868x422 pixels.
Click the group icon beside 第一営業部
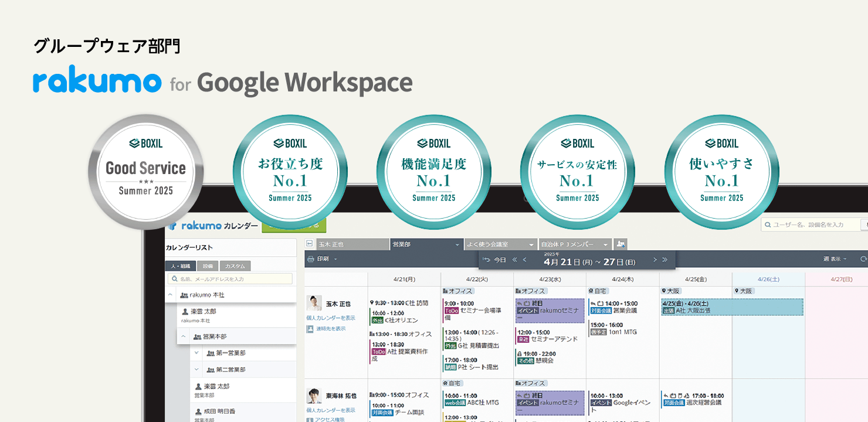click(211, 353)
